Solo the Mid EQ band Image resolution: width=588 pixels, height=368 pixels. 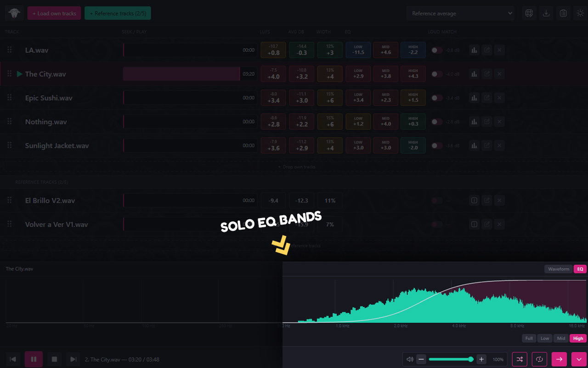click(561, 339)
